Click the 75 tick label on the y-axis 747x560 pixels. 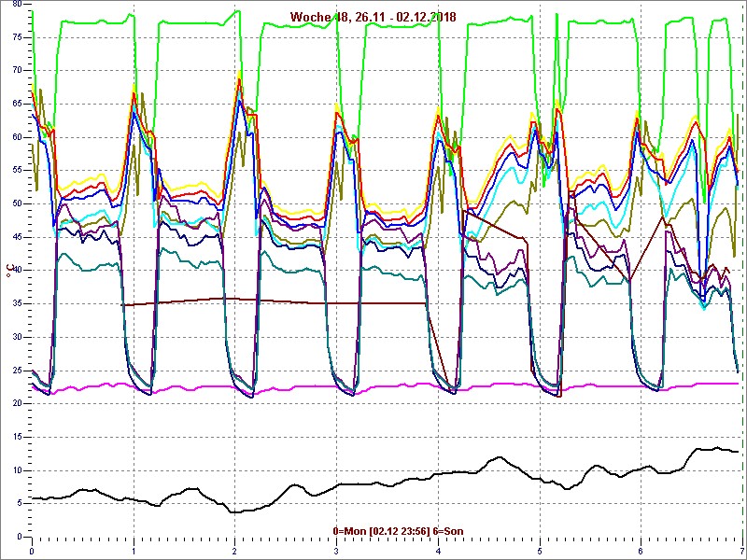[x=15, y=36]
